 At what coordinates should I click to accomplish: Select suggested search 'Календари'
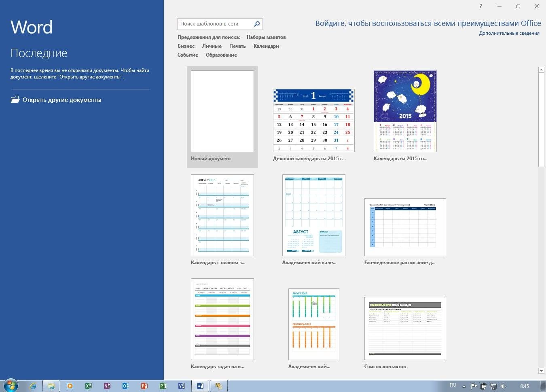point(266,46)
